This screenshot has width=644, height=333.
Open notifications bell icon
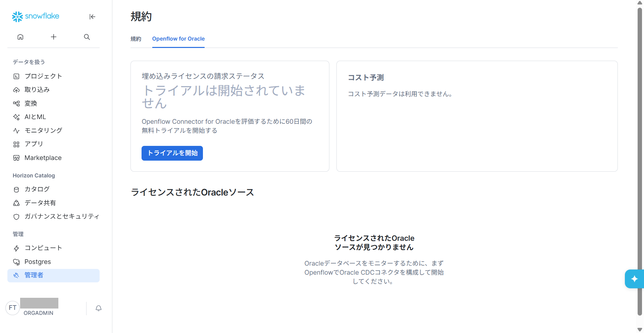pyautogui.click(x=99, y=308)
